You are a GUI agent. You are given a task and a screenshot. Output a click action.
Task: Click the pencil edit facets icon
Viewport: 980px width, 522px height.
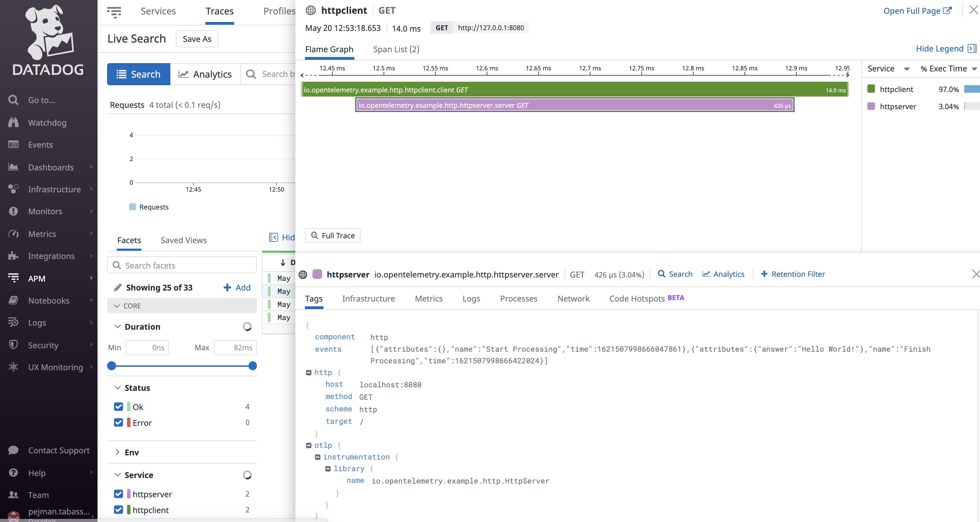point(117,287)
